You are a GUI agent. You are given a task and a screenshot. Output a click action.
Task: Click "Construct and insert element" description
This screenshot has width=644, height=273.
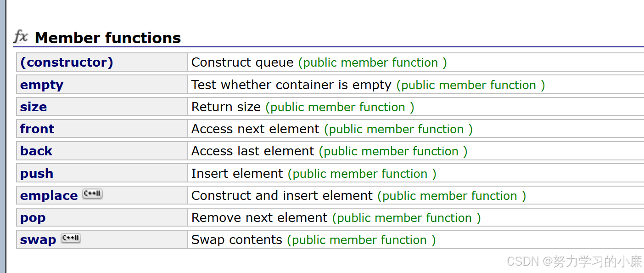[282, 196]
